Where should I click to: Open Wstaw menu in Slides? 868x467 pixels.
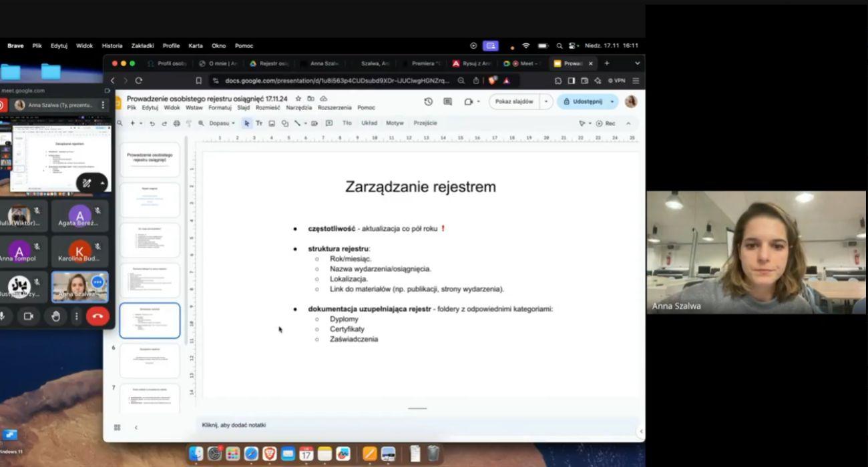[194, 107]
